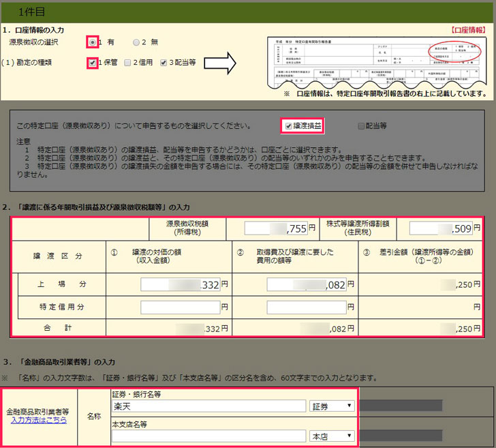This screenshot has width=496, height=448.
Task: Enable the '配当等' declaration checkbox
Action: pyautogui.click(x=362, y=125)
